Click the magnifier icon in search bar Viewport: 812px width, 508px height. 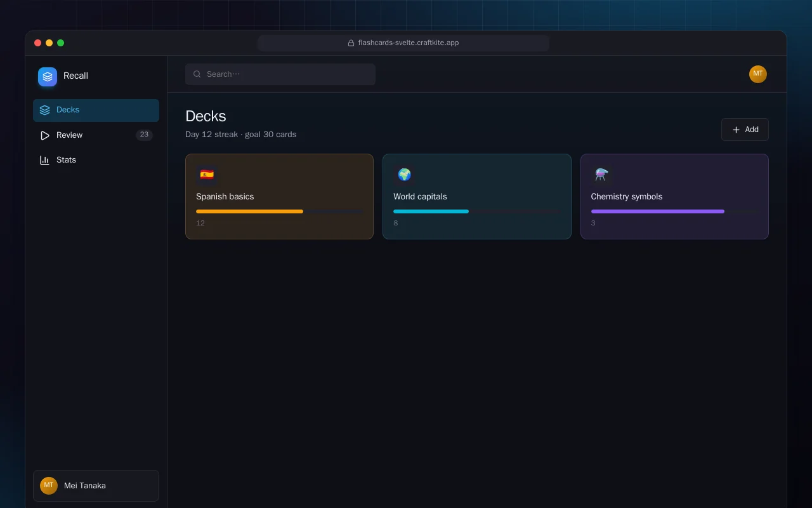[197, 74]
